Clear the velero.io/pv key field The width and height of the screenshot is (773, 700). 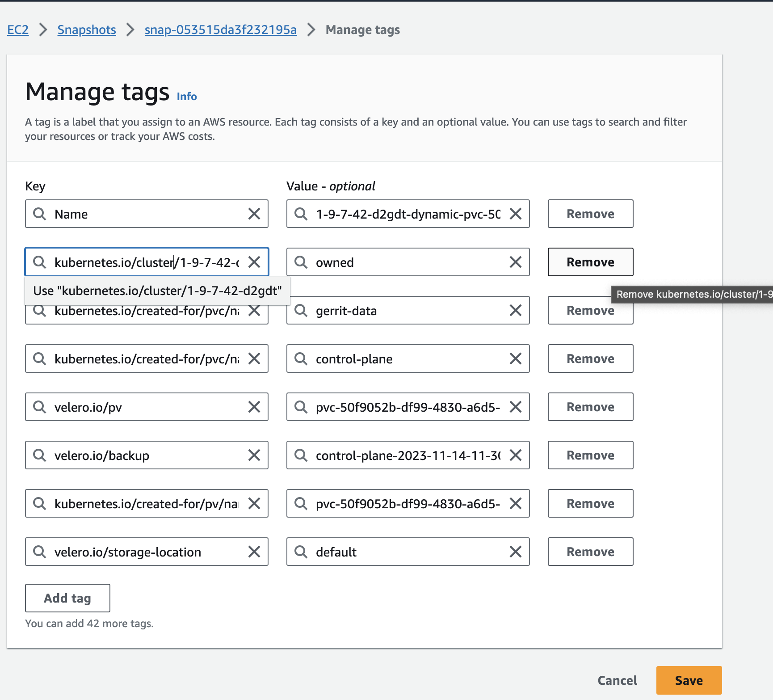pos(254,407)
